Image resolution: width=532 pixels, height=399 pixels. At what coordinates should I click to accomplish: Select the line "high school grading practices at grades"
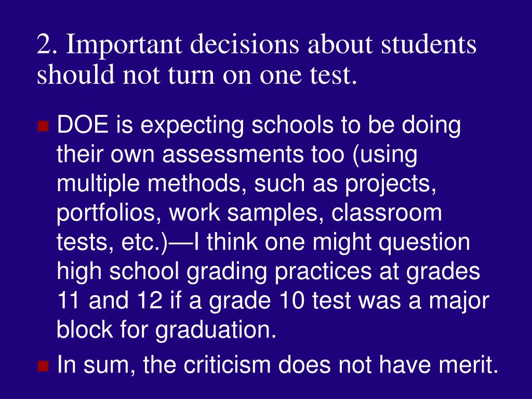pyautogui.click(x=269, y=272)
